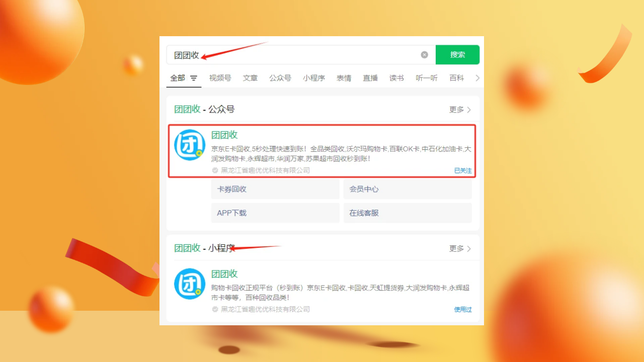
Task: Click the 使用过 label
Action: [463, 310]
